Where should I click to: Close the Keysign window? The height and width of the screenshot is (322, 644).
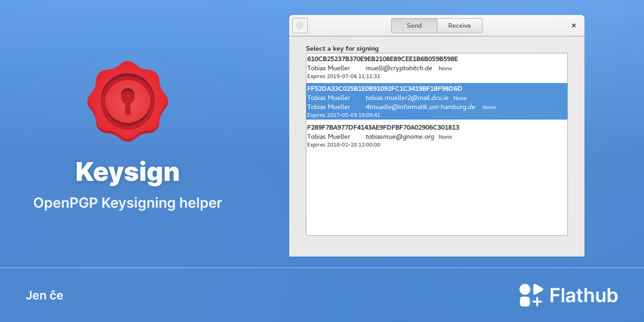pyautogui.click(x=573, y=25)
